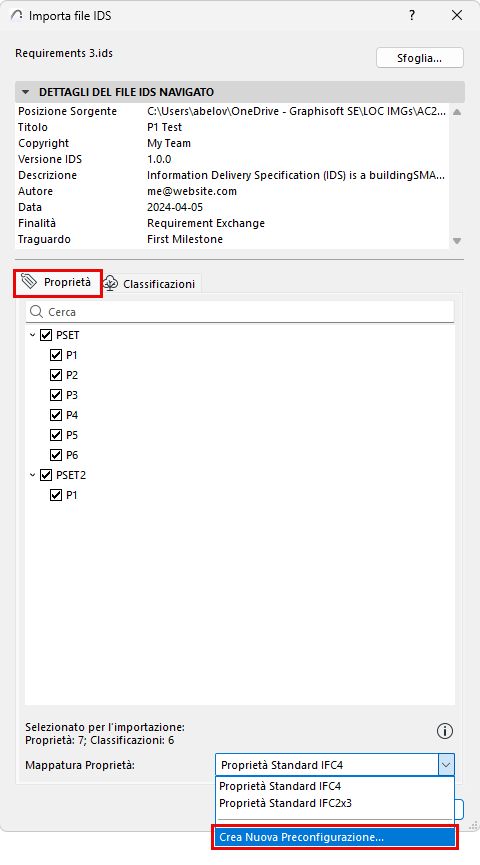The height and width of the screenshot is (865, 480).
Task: Collapse the PSET2 tree group
Action: pyautogui.click(x=33, y=475)
